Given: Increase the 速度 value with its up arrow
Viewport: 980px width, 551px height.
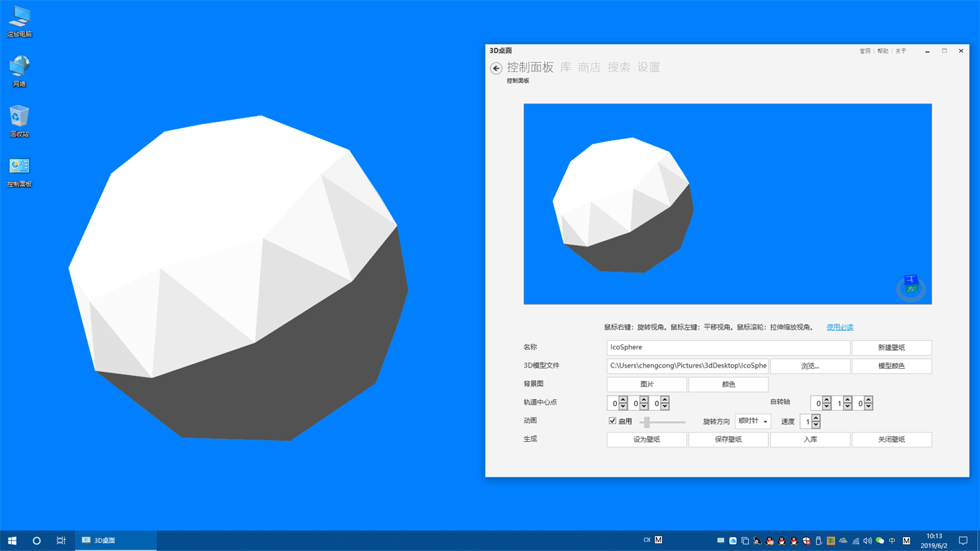Looking at the screenshot, I should pos(815,417).
